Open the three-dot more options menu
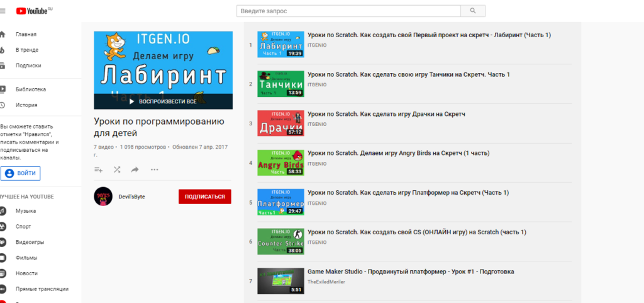This screenshot has height=303, width=644. (x=154, y=169)
